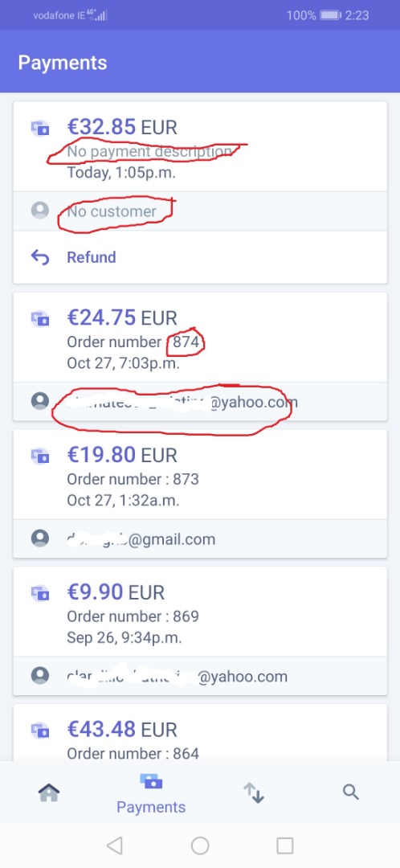Tap the Android back navigation button
Screen dimensions: 400x868
tap(115, 845)
